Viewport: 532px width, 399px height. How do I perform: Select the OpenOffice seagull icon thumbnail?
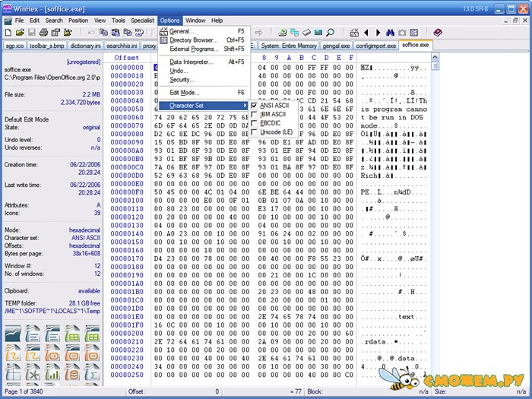pos(13,333)
